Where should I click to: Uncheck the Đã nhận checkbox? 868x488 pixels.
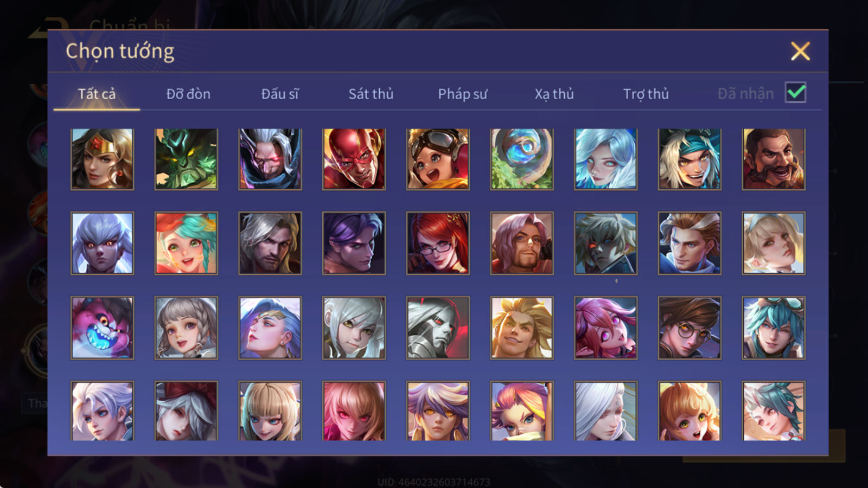pyautogui.click(x=796, y=93)
